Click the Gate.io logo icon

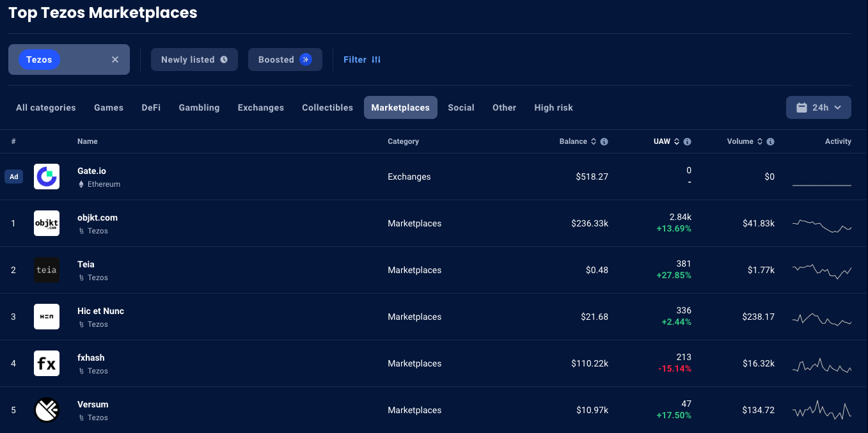[x=47, y=177]
